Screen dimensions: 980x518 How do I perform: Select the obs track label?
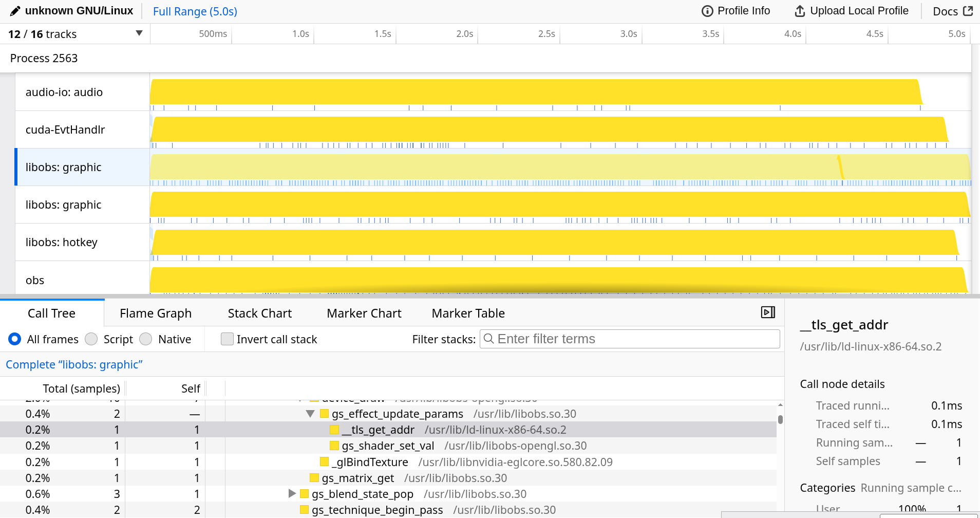(35, 280)
